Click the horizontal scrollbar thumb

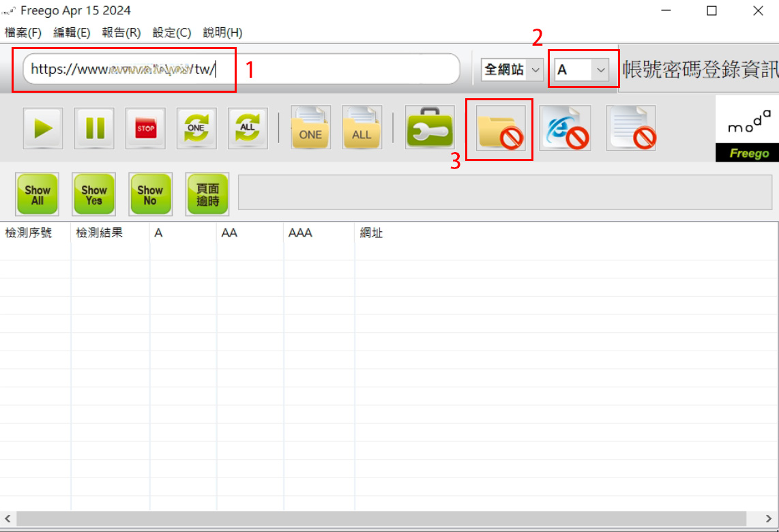click(x=381, y=518)
